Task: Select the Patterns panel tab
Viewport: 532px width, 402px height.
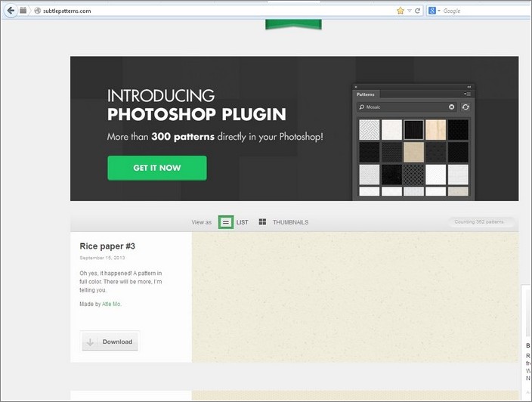Action: [366, 94]
